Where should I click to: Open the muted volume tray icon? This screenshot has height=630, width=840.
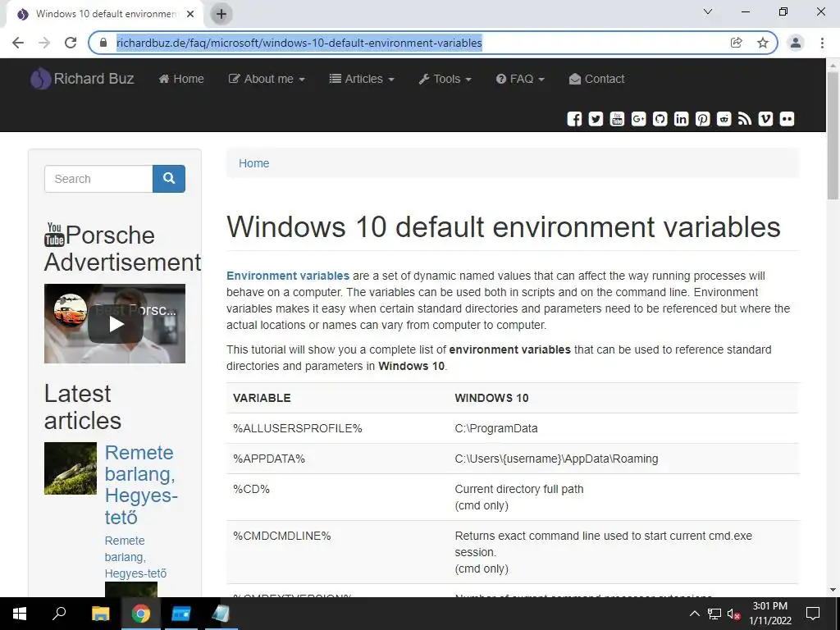pos(734,614)
